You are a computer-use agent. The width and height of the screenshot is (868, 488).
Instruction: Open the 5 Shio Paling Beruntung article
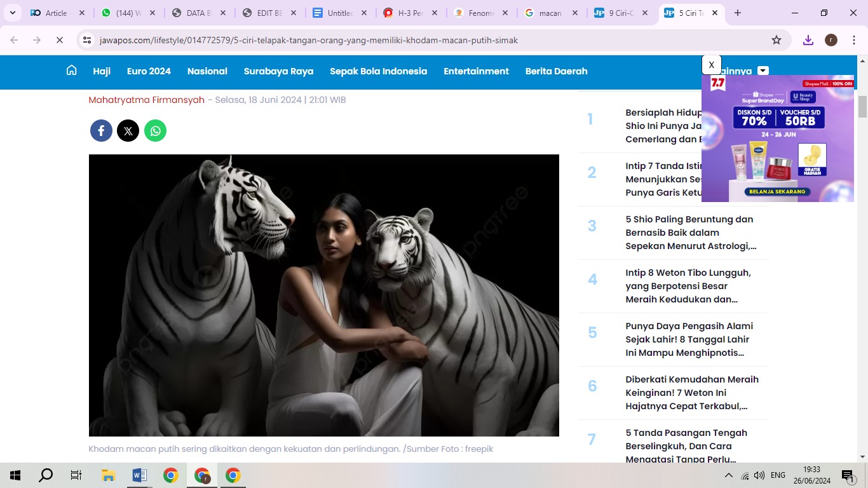click(689, 233)
